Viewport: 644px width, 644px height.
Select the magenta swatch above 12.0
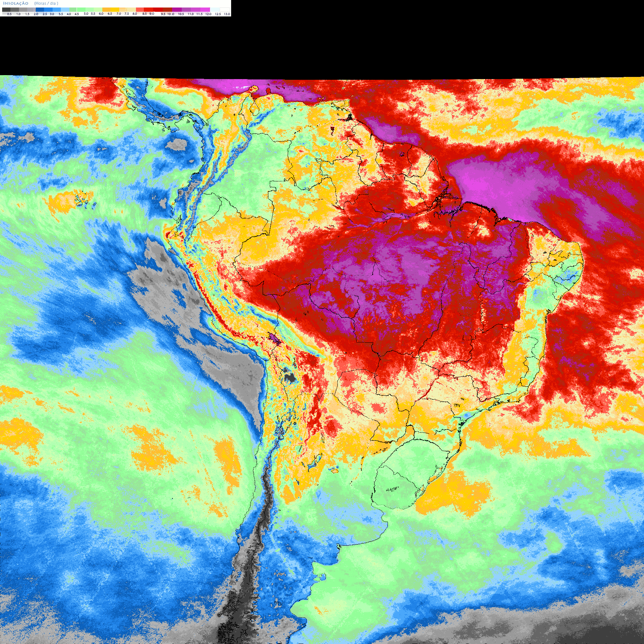tap(205, 10)
